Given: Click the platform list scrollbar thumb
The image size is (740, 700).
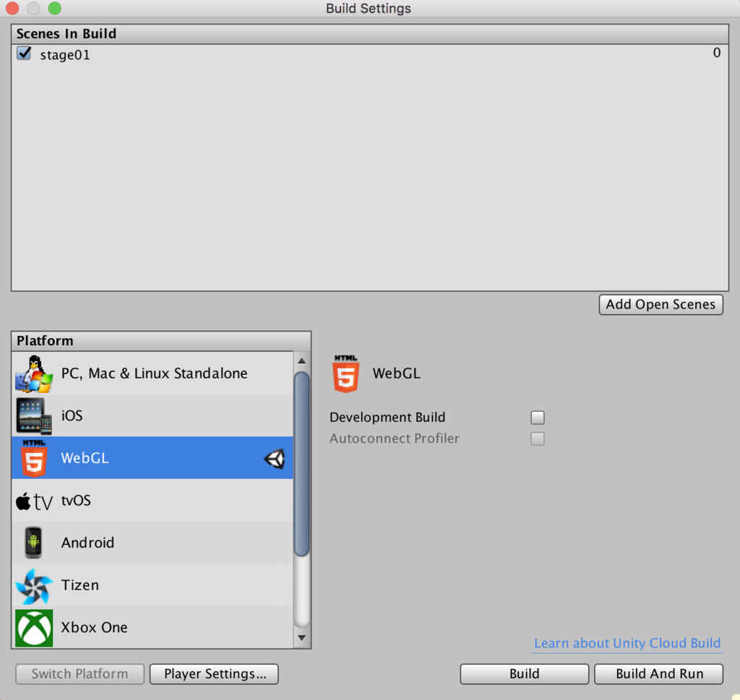Looking at the screenshot, I should pyautogui.click(x=301, y=464).
